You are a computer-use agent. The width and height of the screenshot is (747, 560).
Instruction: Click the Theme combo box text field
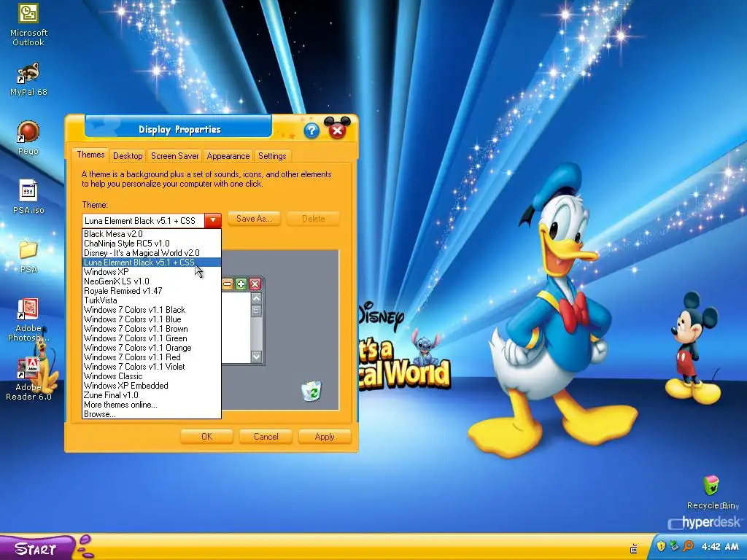(x=144, y=220)
